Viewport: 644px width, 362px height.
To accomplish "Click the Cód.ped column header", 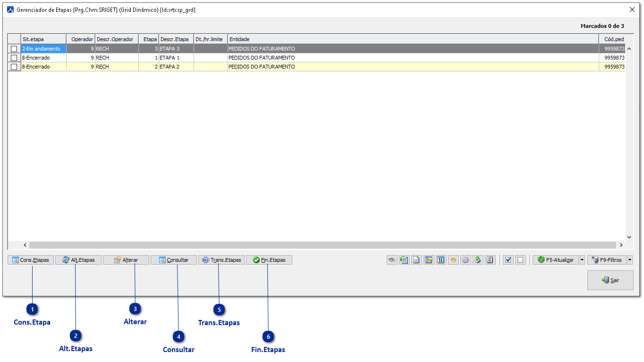I will click(612, 39).
